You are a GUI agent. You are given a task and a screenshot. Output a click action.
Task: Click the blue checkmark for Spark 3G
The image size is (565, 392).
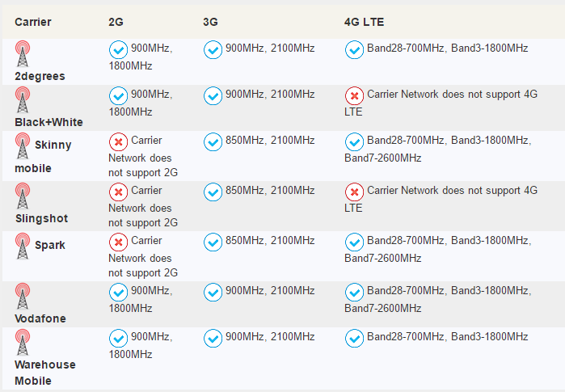[213, 242]
